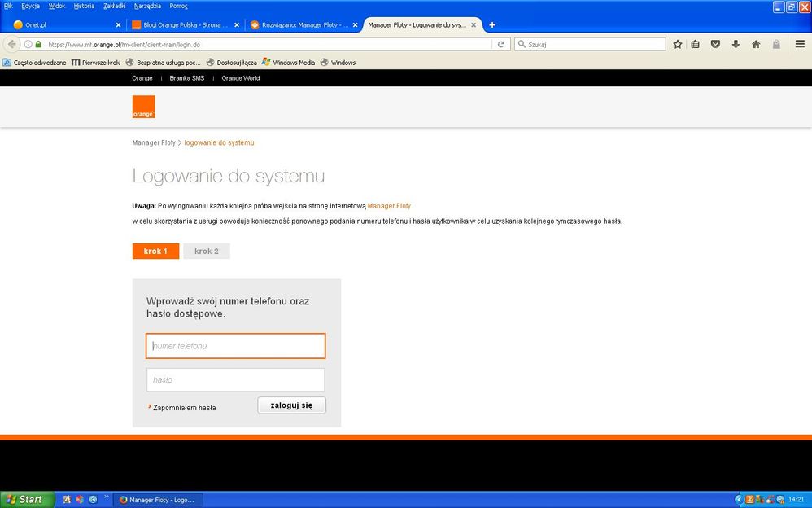Switch to Blogi Orange Polska tab
The height and width of the screenshot is (508, 812).
[183, 24]
